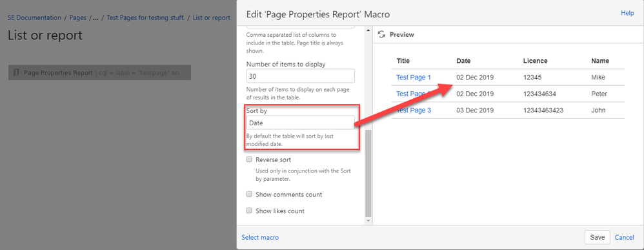
Task: Tick the Show comments count checkbox
Action: [249, 194]
